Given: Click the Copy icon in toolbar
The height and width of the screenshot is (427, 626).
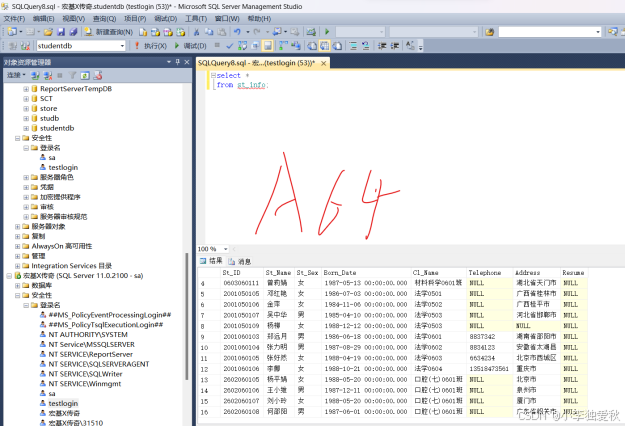Looking at the screenshot, I should 209,32.
